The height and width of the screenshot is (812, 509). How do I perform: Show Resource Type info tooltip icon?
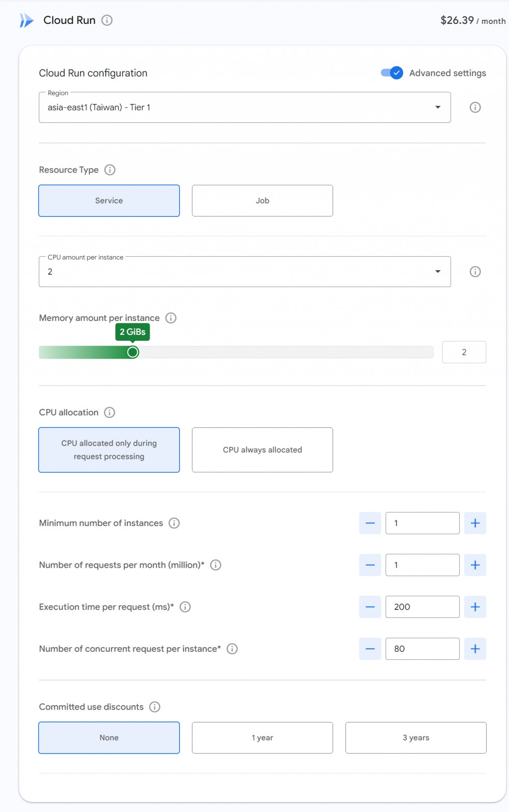[x=110, y=170]
